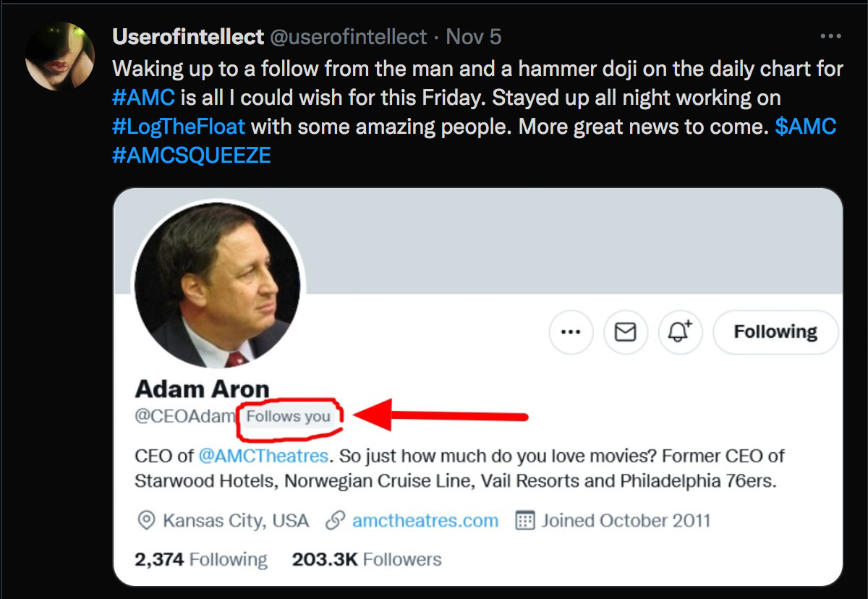View Adam Aron's 2,374 Following list

coord(201,558)
